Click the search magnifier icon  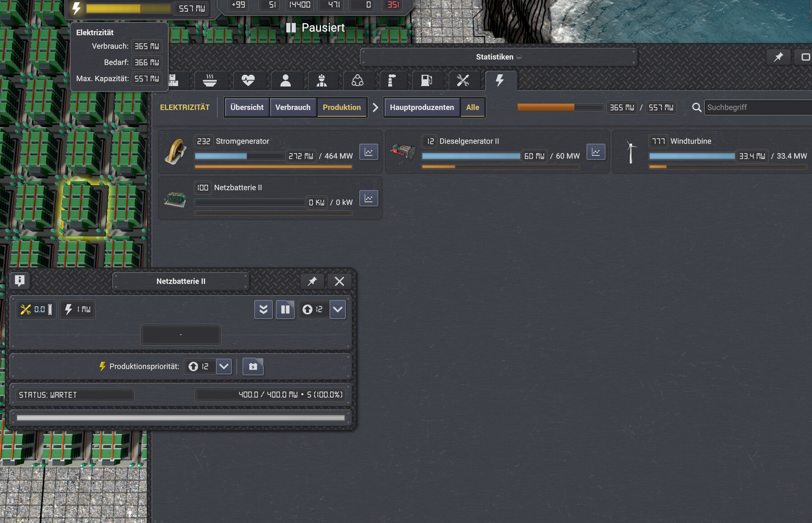[697, 107]
